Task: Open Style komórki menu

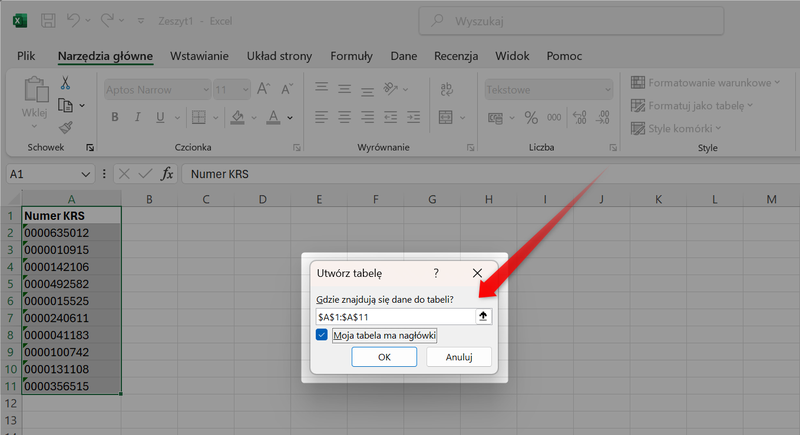Action: [676, 129]
